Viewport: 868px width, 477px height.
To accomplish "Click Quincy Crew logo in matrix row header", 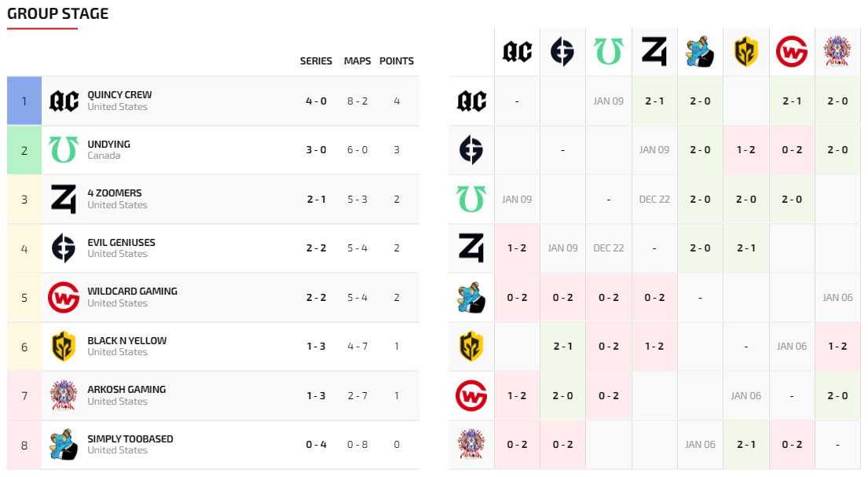I will 471,101.
